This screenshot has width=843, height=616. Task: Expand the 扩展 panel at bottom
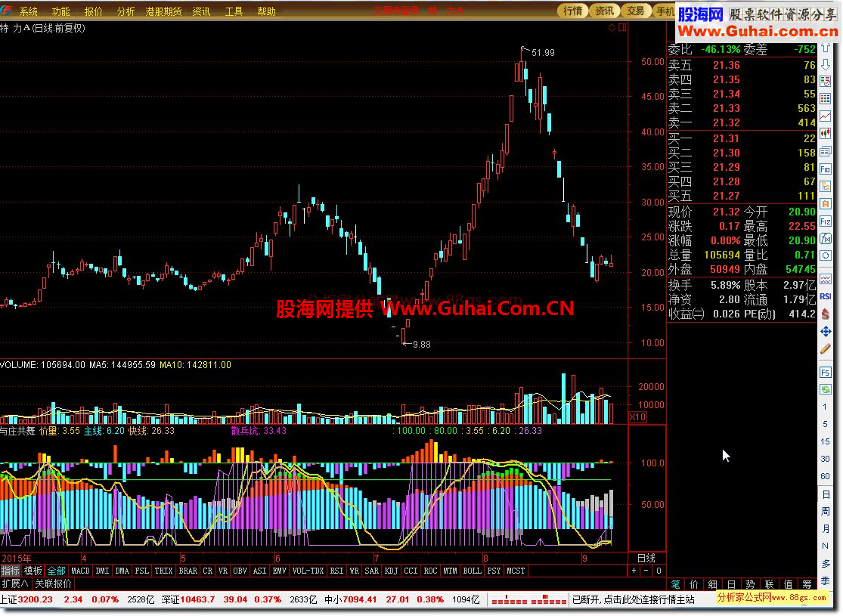pyautogui.click(x=15, y=583)
